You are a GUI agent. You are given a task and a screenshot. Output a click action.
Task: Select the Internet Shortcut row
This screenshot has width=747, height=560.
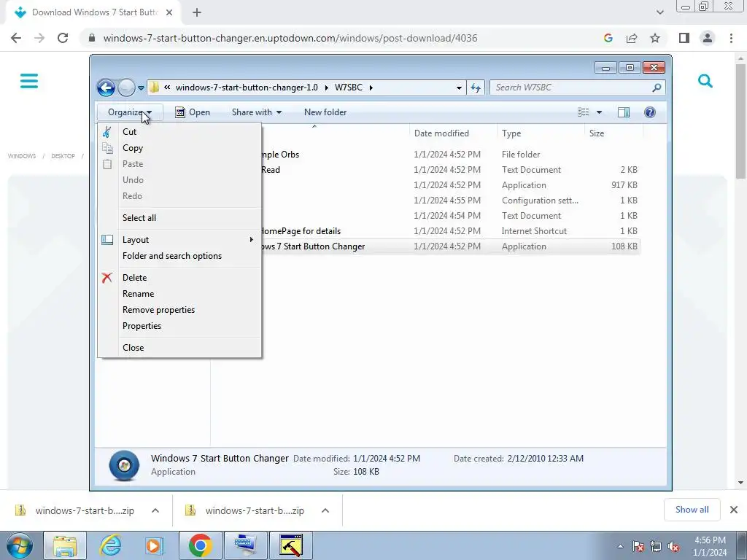tap(450, 231)
